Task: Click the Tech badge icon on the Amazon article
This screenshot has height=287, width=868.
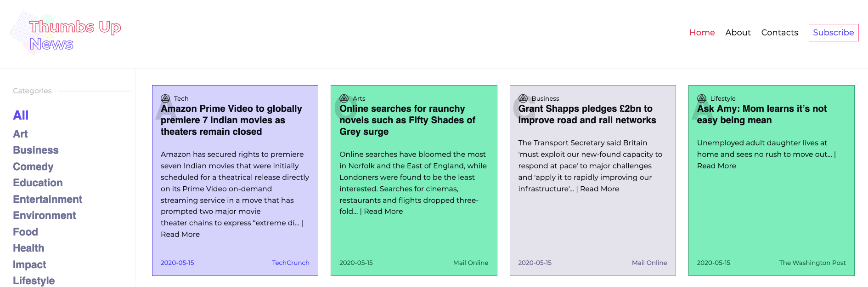Action: (x=165, y=98)
